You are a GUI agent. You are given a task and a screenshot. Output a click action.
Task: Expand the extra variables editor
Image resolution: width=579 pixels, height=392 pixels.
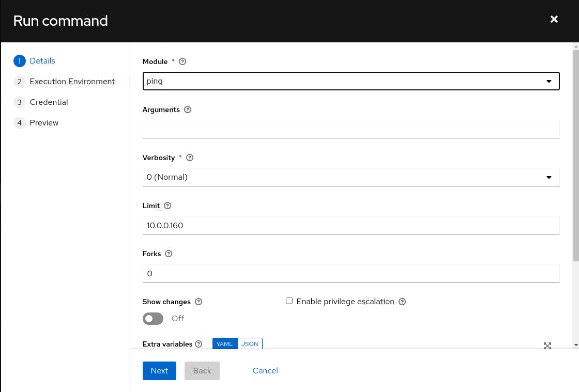547,346
